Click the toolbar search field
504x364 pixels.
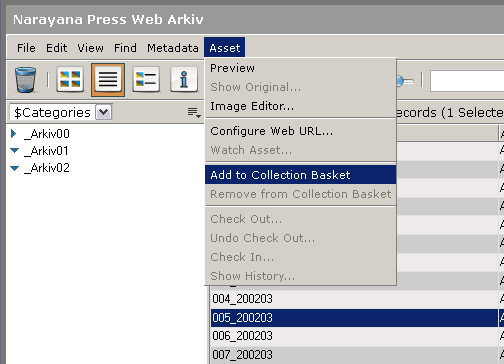point(467,81)
